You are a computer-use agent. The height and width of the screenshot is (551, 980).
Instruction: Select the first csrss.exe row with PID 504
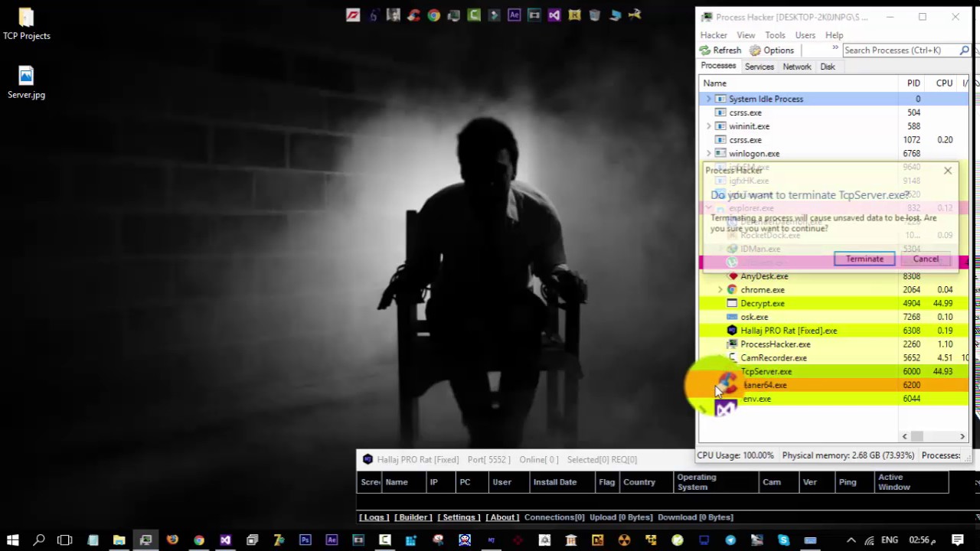[834, 112]
